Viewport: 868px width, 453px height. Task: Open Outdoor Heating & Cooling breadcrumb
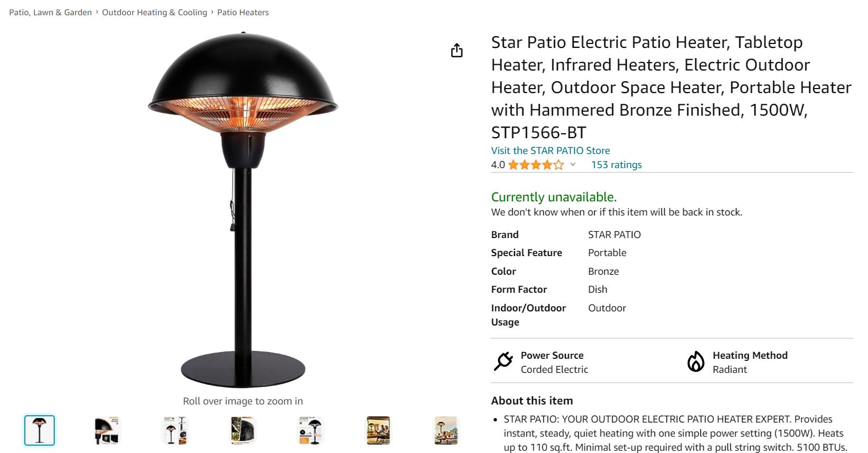[155, 12]
